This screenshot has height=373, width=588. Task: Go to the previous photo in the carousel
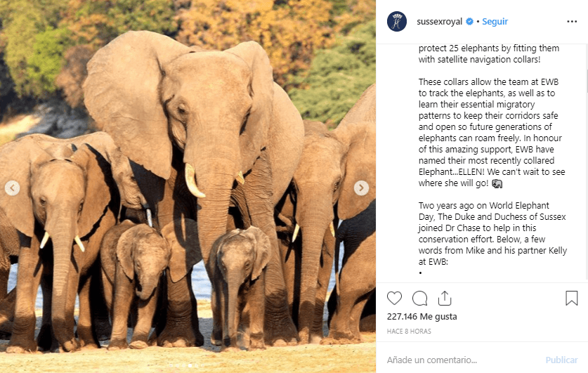coord(12,188)
